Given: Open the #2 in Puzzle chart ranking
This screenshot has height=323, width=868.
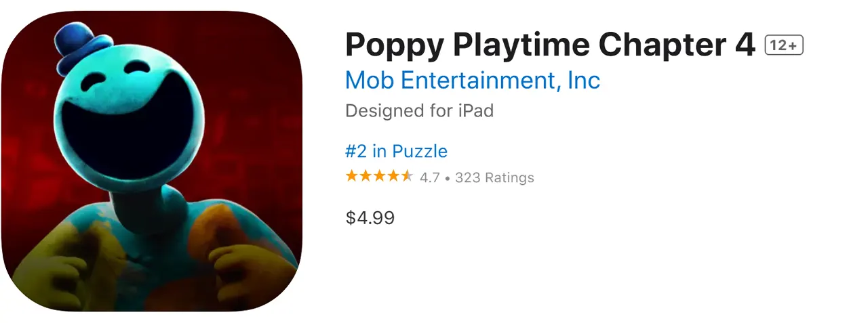Looking at the screenshot, I should pyautogui.click(x=396, y=150).
